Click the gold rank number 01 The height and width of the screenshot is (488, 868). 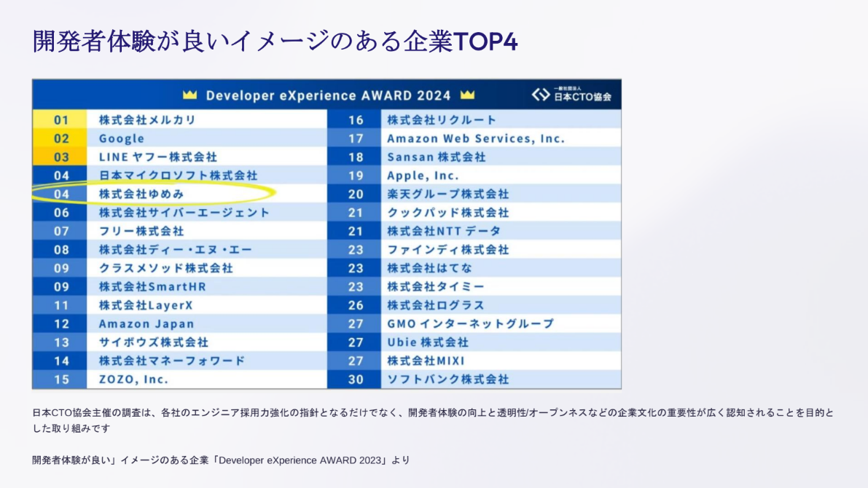coord(61,119)
